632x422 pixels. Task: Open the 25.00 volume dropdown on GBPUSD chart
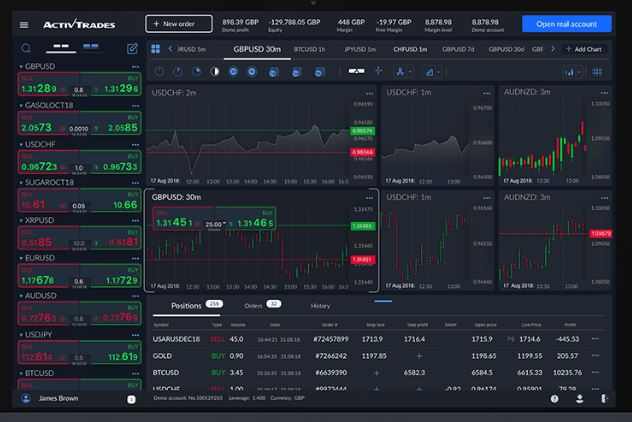[215, 225]
